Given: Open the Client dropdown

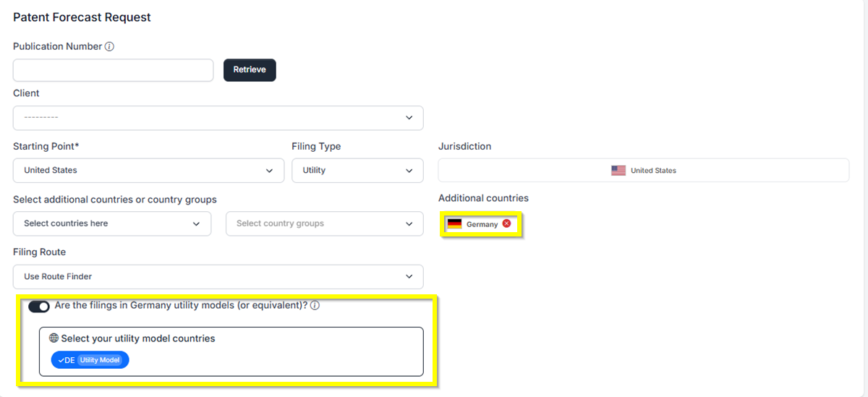Looking at the screenshot, I should [x=218, y=118].
